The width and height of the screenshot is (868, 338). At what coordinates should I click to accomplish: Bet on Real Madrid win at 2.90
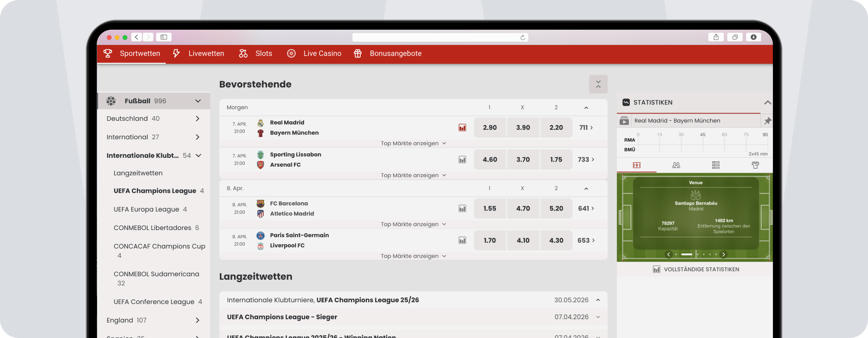click(x=490, y=128)
